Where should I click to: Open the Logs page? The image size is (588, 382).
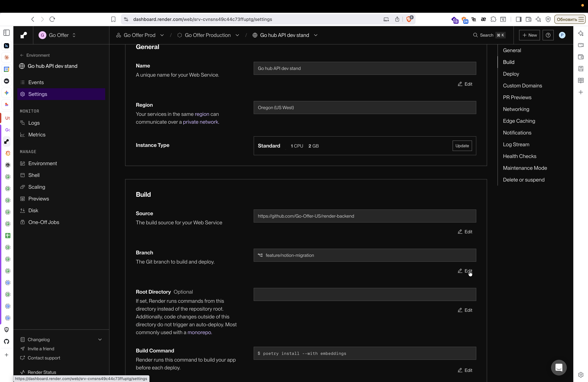(61, 123)
